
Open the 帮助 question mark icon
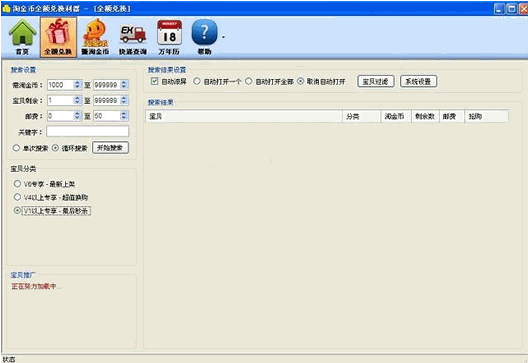pyautogui.click(x=204, y=37)
